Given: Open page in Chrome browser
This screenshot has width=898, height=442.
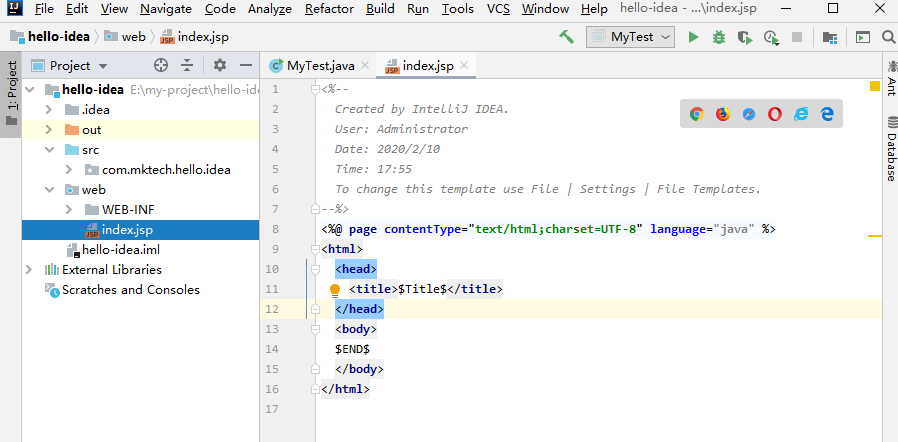Looking at the screenshot, I should [x=696, y=114].
